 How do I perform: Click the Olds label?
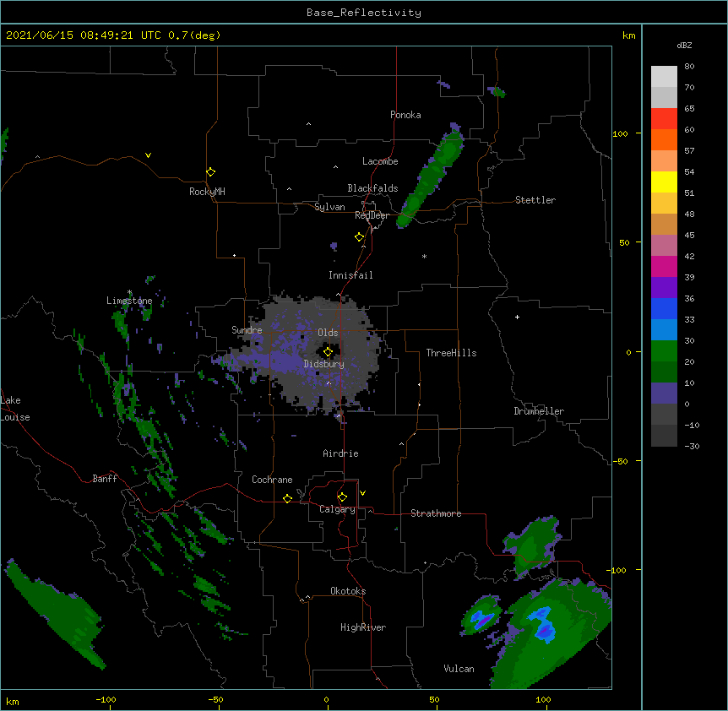point(328,333)
